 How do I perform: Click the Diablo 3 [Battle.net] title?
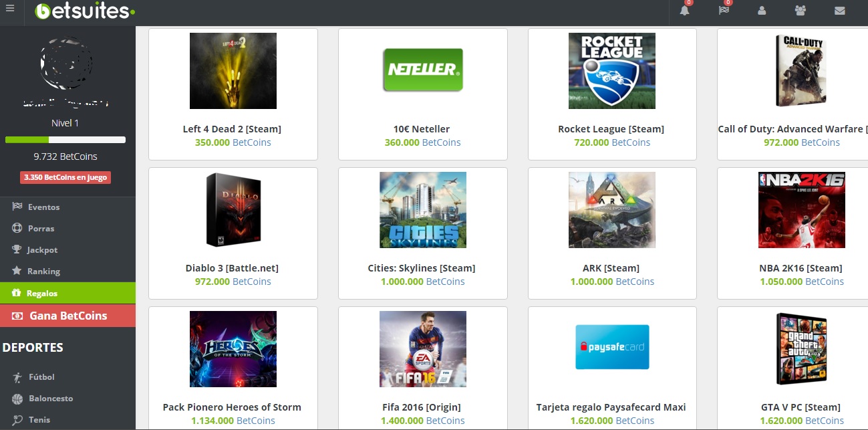tap(232, 268)
